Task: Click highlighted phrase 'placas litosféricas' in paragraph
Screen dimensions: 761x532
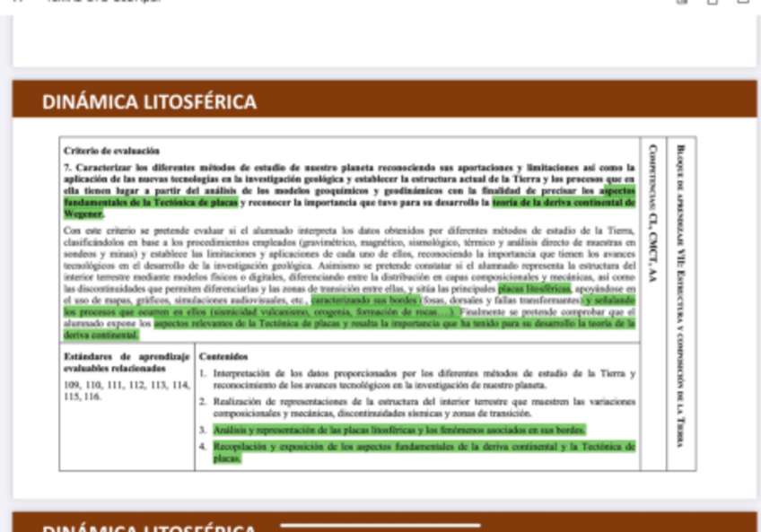Action: [534, 289]
